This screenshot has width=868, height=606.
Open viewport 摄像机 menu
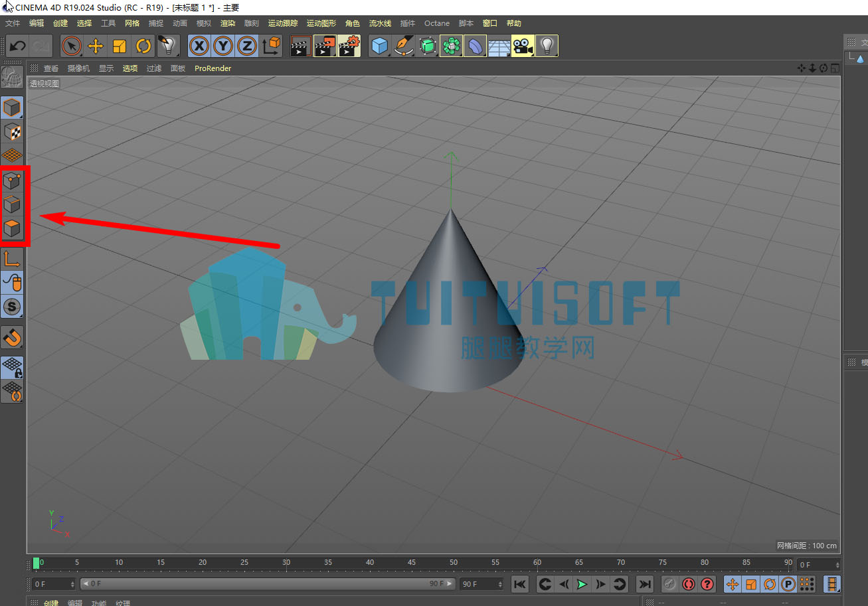coord(78,68)
